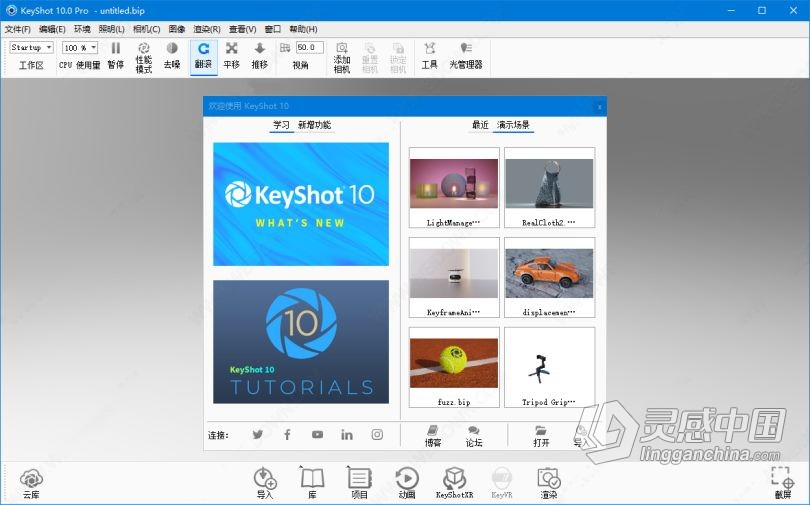
Task: Select the 推移 dolly camera tool
Action: pos(259,56)
